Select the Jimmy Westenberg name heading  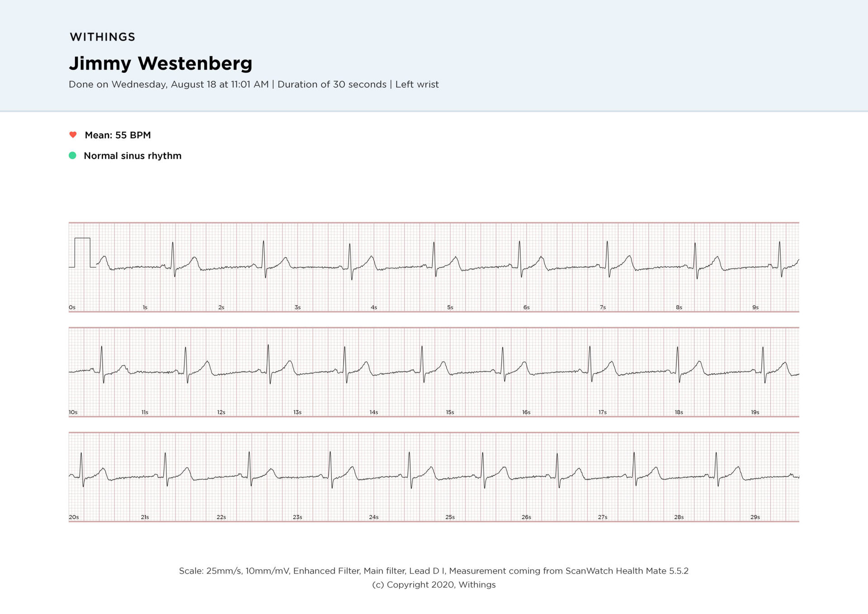pos(160,63)
